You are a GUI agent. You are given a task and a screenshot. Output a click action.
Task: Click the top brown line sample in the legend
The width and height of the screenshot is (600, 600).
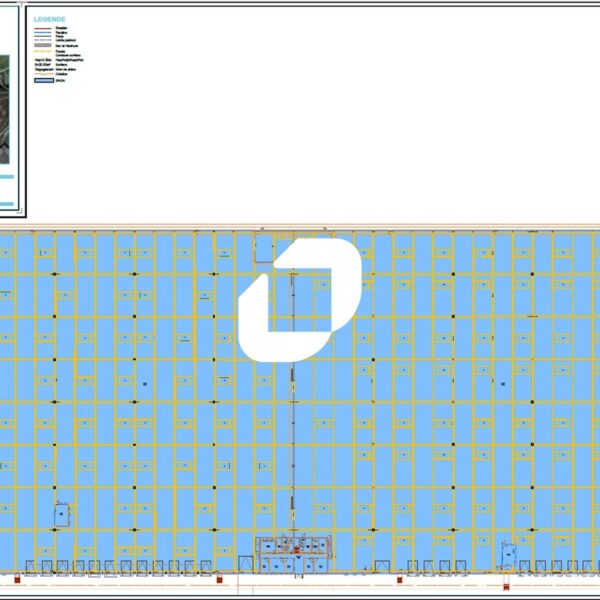(x=42, y=28)
